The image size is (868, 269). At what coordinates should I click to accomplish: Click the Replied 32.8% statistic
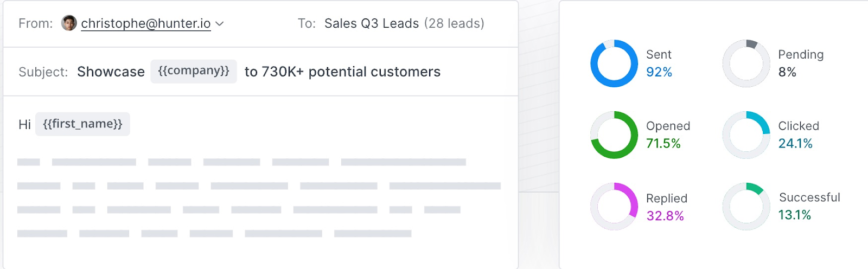point(665,216)
